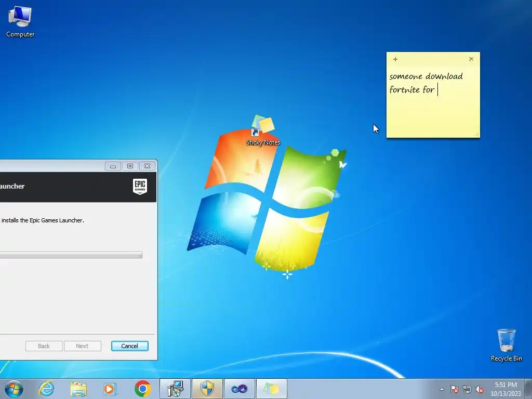Grab the sticky note corner resize grip
This screenshot has height=399, width=532.
(x=477, y=135)
